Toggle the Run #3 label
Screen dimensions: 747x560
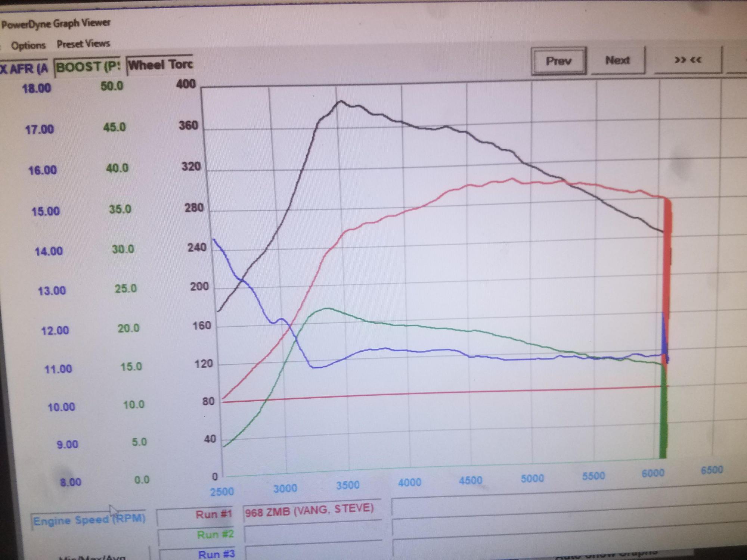[216, 554]
